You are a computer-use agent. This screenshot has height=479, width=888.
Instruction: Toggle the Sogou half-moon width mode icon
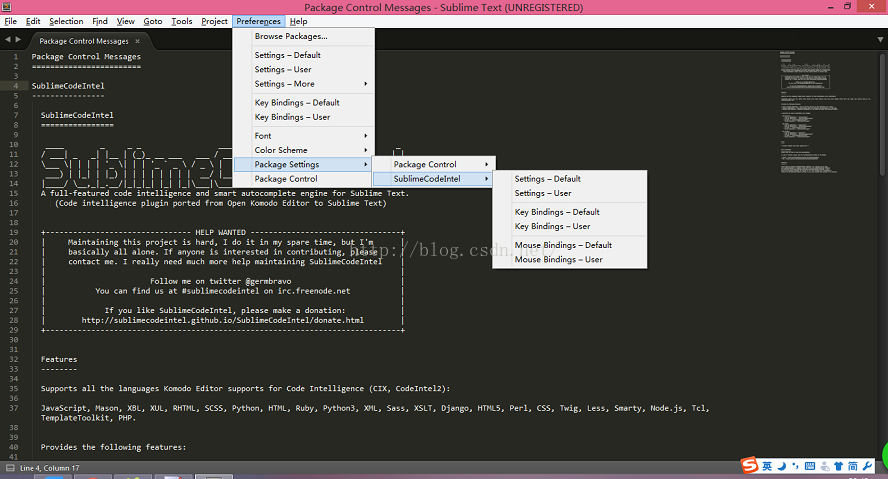(x=782, y=466)
